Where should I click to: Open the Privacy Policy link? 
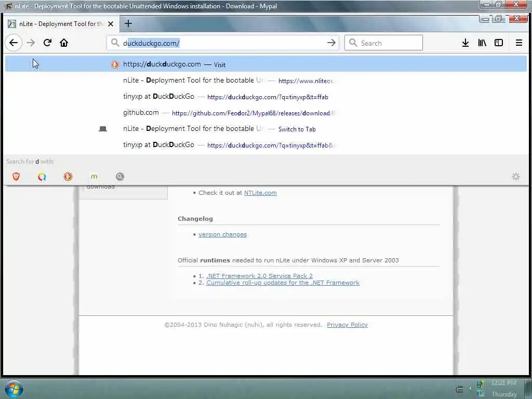click(347, 325)
